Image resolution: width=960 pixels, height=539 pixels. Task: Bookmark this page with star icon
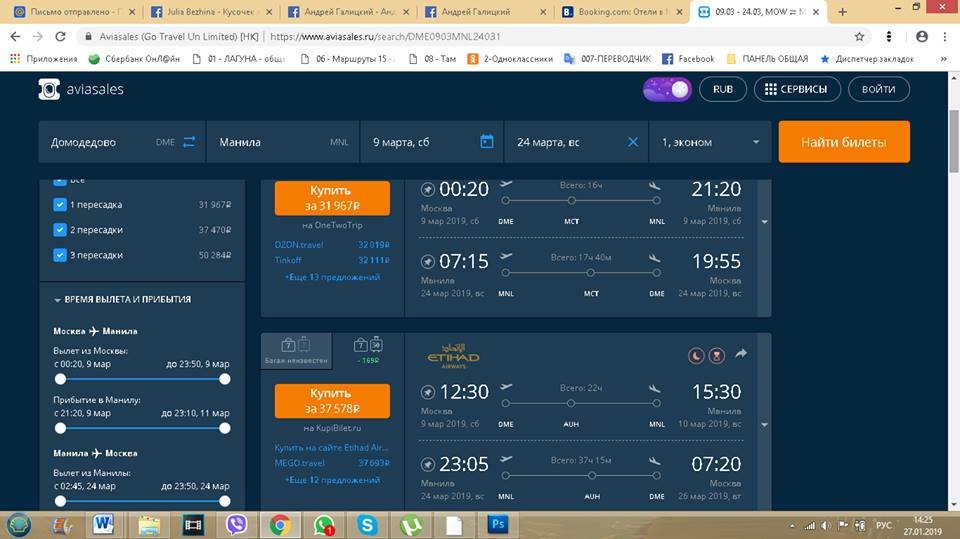[x=860, y=37]
